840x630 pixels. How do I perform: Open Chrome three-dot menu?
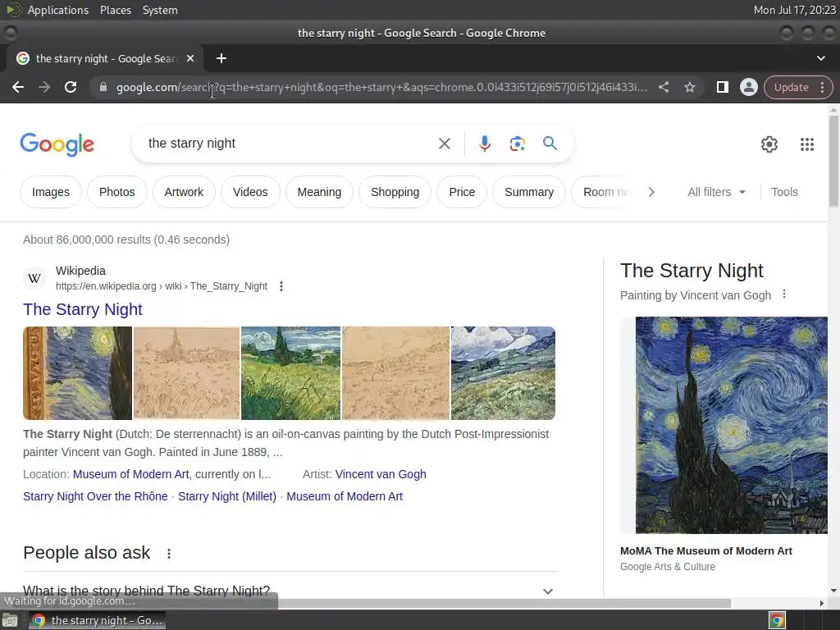[822, 87]
